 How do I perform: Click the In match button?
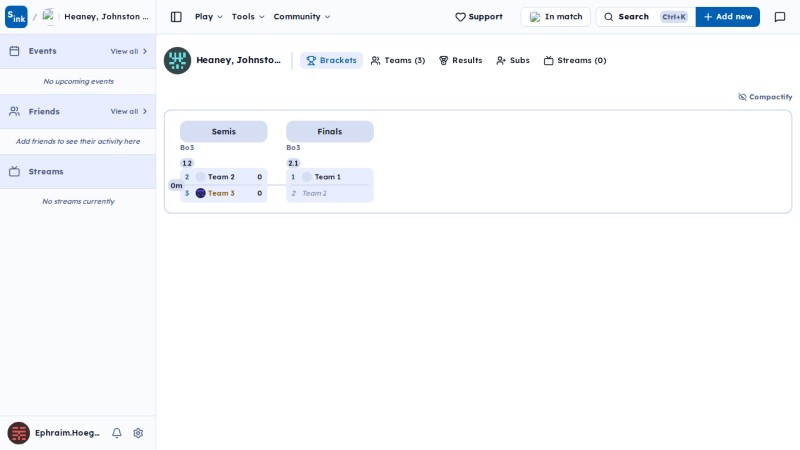tap(556, 17)
